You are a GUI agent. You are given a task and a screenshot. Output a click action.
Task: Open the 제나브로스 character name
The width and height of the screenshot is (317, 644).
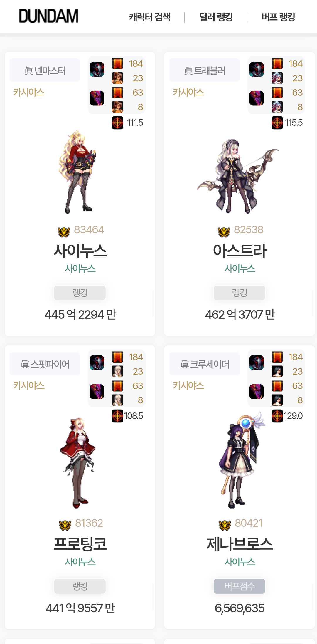pyautogui.click(x=240, y=544)
